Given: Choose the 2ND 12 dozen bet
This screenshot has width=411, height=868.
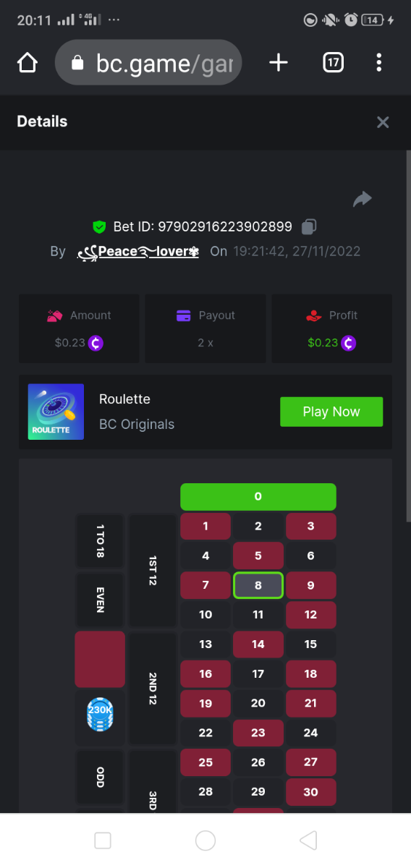Looking at the screenshot, I should click(x=153, y=689).
